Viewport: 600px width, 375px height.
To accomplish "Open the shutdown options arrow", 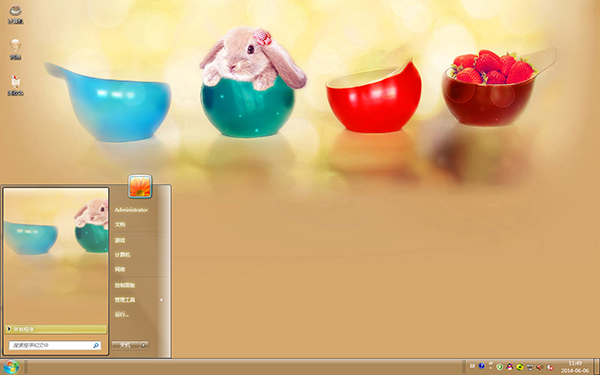I will coord(144,345).
